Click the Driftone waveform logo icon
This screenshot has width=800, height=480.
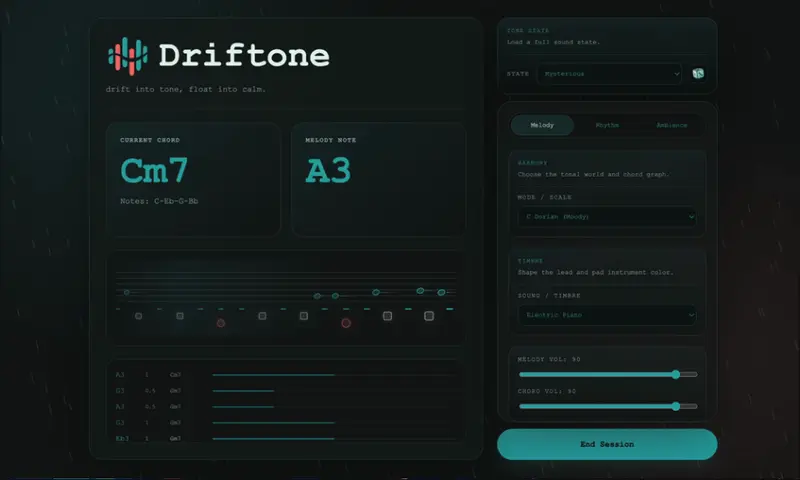(128, 56)
